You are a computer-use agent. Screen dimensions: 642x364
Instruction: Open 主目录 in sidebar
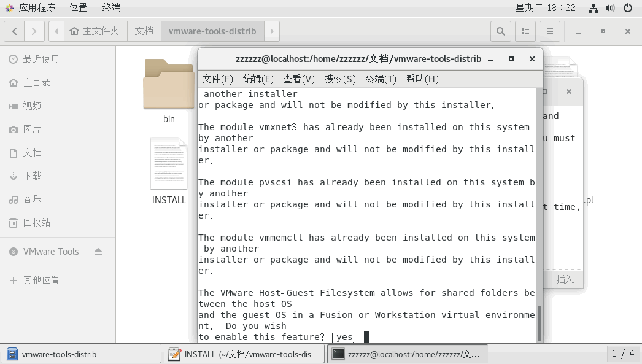click(58, 83)
